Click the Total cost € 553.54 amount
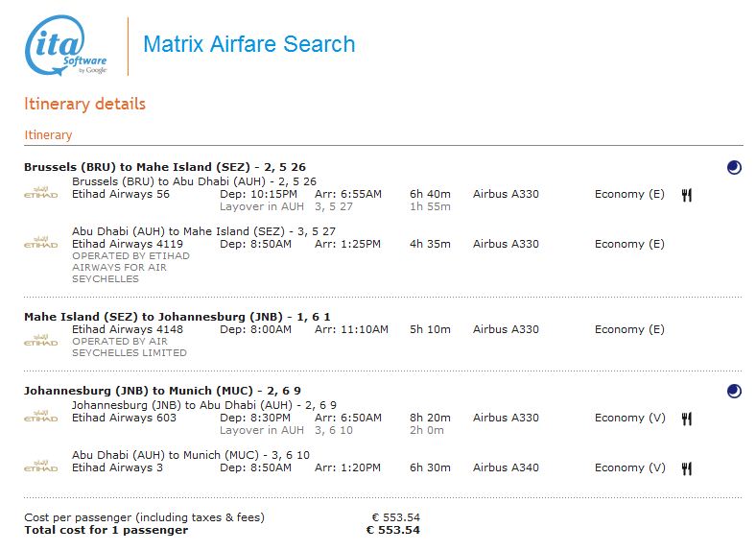Viewport: 756px width, 551px height. tap(393, 530)
